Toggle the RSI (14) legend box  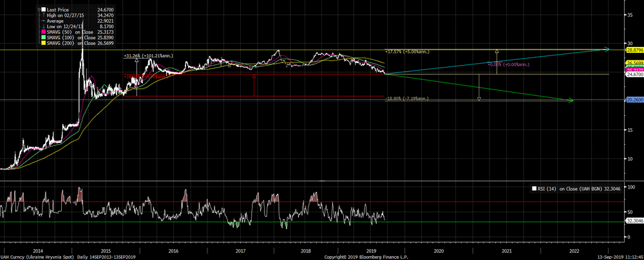[x=533, y=188]
